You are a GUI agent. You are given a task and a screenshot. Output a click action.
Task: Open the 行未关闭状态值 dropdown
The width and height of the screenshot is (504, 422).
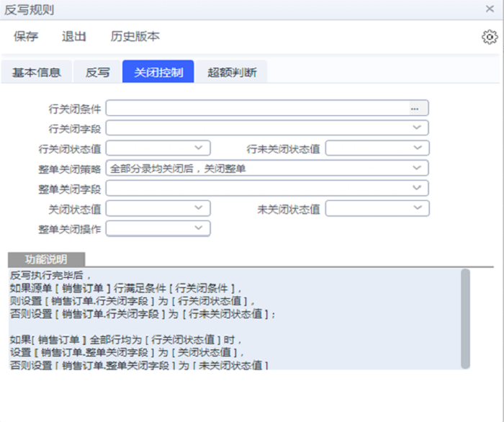click(418, 148)
